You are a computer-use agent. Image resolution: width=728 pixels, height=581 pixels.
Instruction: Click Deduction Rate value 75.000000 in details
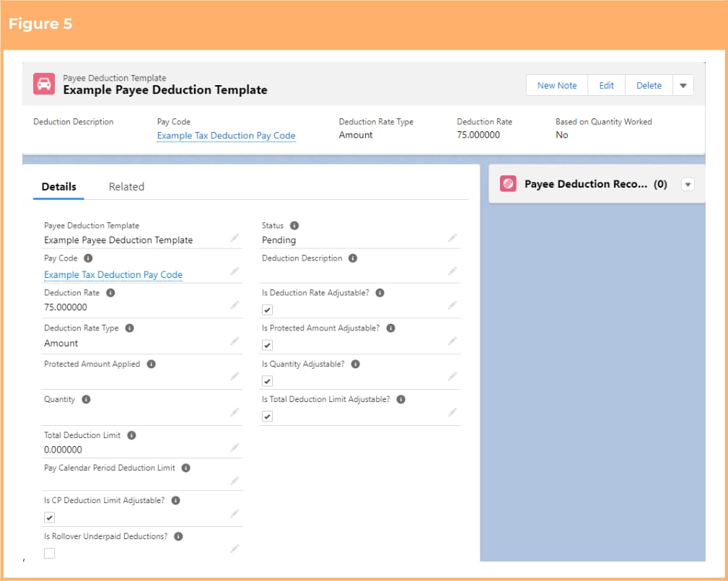(66, 307)
